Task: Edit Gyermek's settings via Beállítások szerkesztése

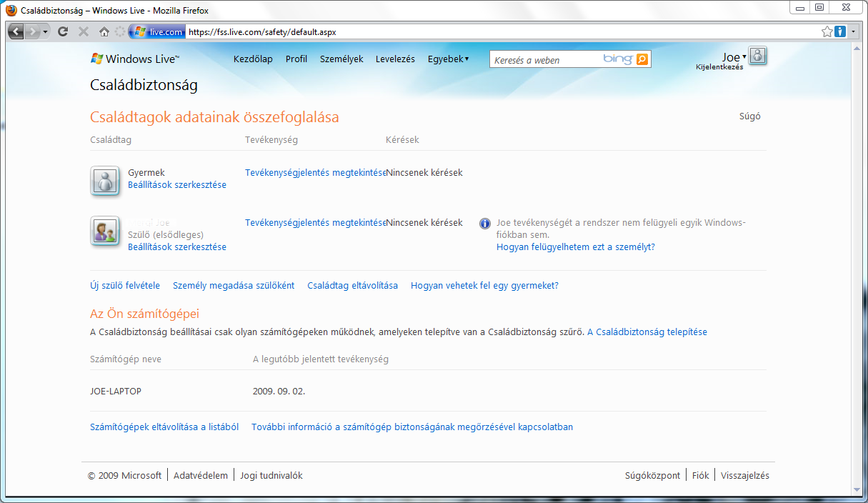Action: [177, 185]
